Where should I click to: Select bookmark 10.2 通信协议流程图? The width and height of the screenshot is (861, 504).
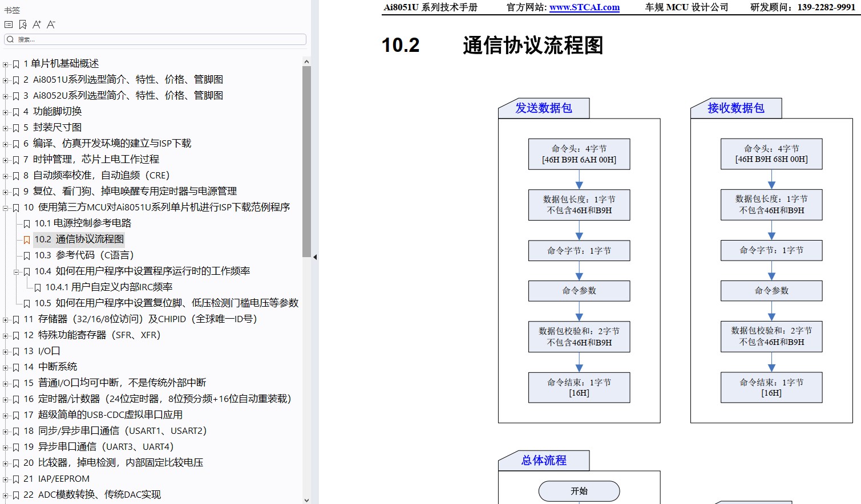79,239
